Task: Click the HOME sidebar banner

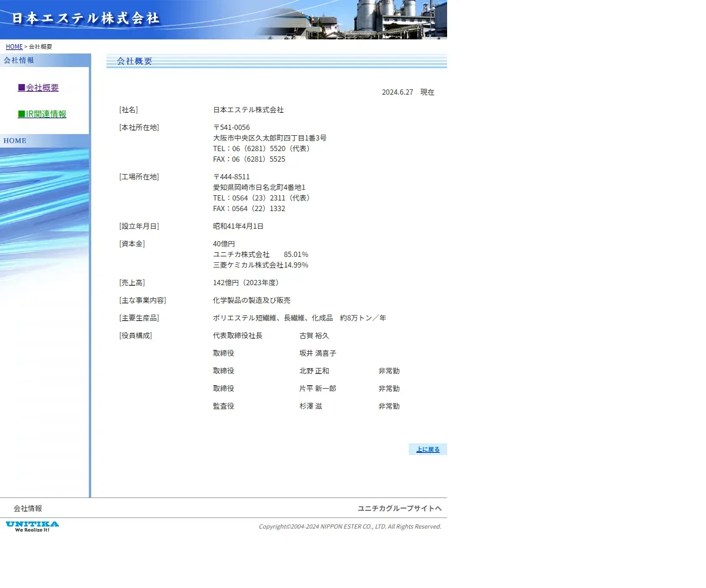Action: [45, 141]
